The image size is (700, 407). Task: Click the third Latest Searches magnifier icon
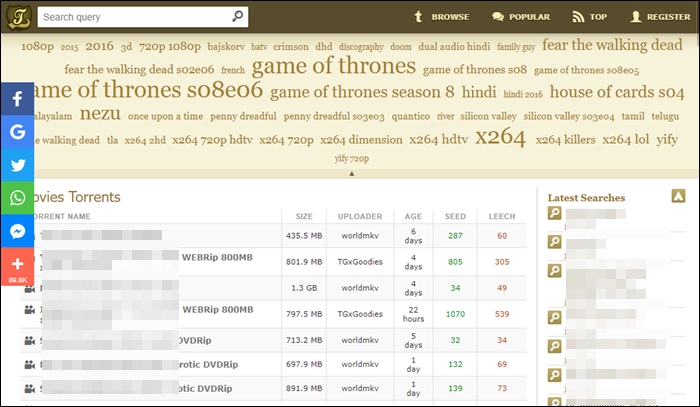pyautogui.click(x=554, y=270)
